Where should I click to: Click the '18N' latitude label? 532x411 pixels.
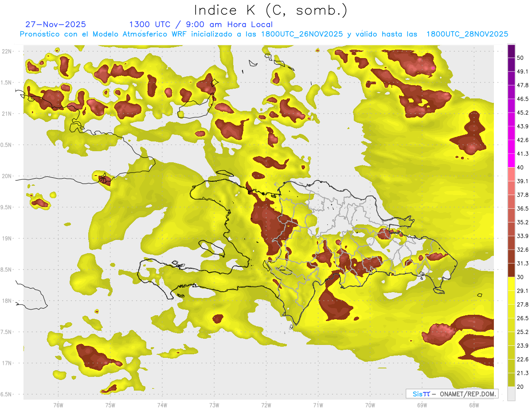click(7, 301)
